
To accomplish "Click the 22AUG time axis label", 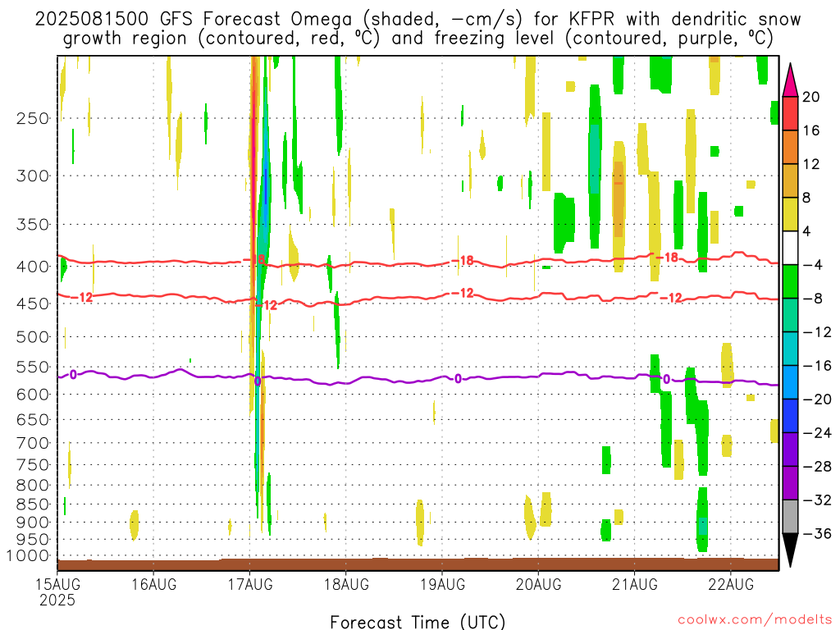I will click(x=731, y=584).
